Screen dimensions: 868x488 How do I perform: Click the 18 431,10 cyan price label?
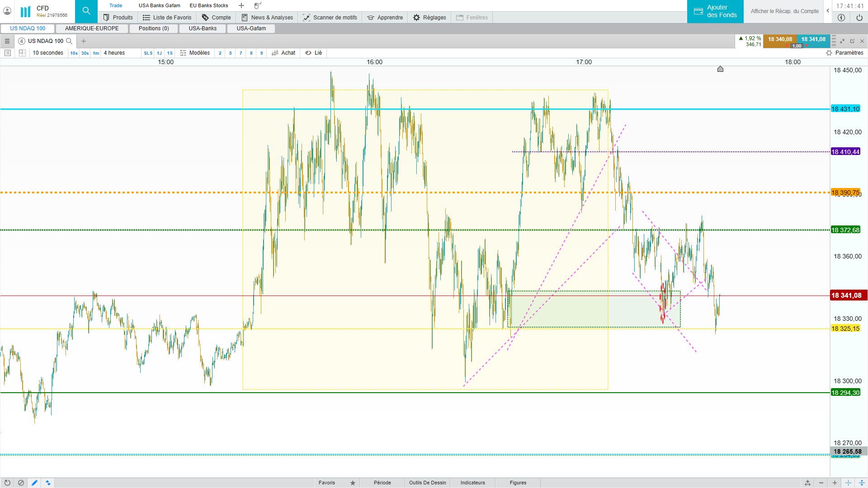pos(845,109)
